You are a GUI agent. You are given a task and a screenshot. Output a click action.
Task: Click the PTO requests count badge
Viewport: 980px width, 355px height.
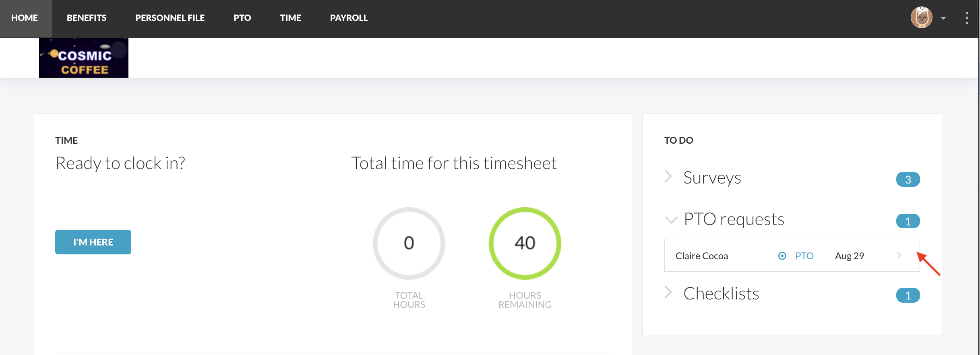point(908,221)
